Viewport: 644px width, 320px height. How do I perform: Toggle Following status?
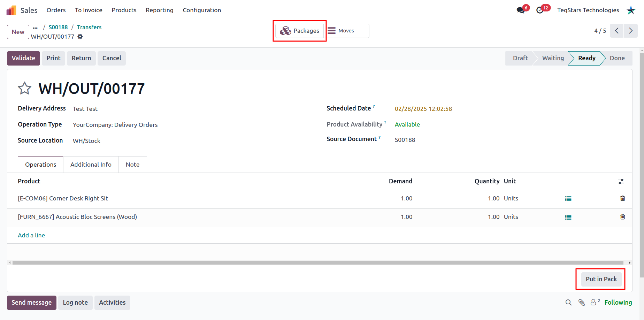click(x=618, y=303)
